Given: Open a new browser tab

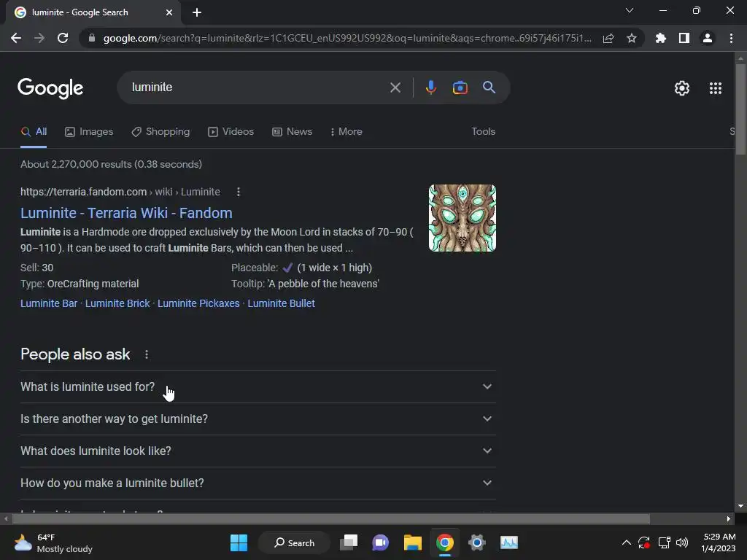Looking at the screenshot, I should (197, 12).
